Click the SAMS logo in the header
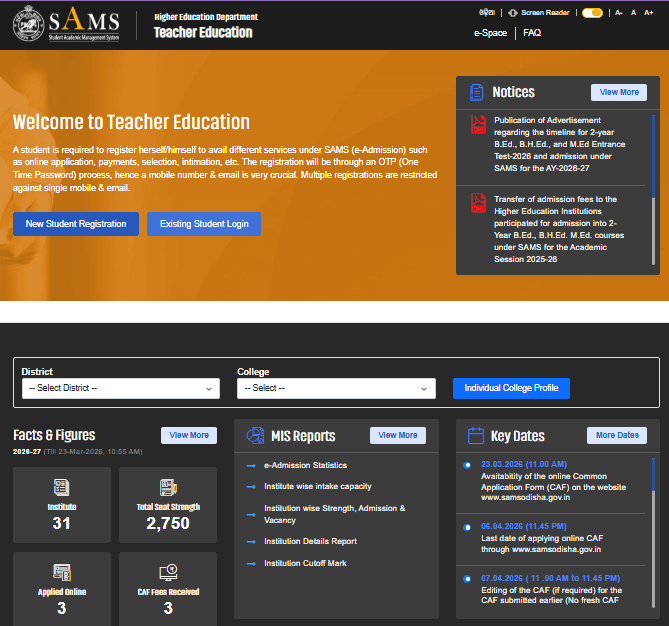Screen dimensions: 669x626 [x=67, y=24]
